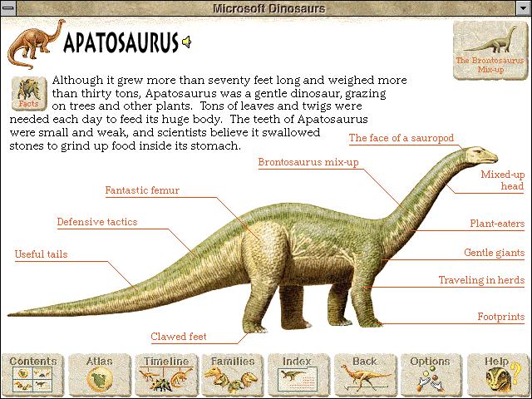Open the 'Defensive tactics' topic
The image size is (532, 399).
97,222
